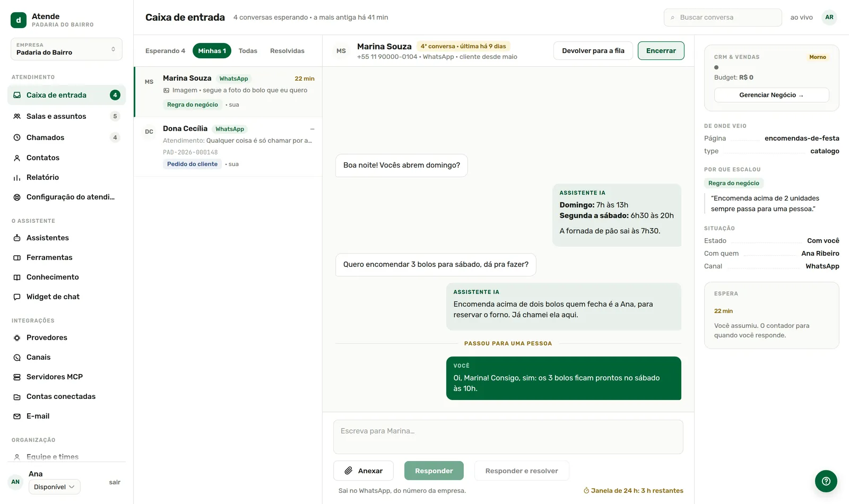The width and height of the screenshot is (849, 504).
Task: Click the Pedido do cliente tag
Action: click(x=192, y=164)
